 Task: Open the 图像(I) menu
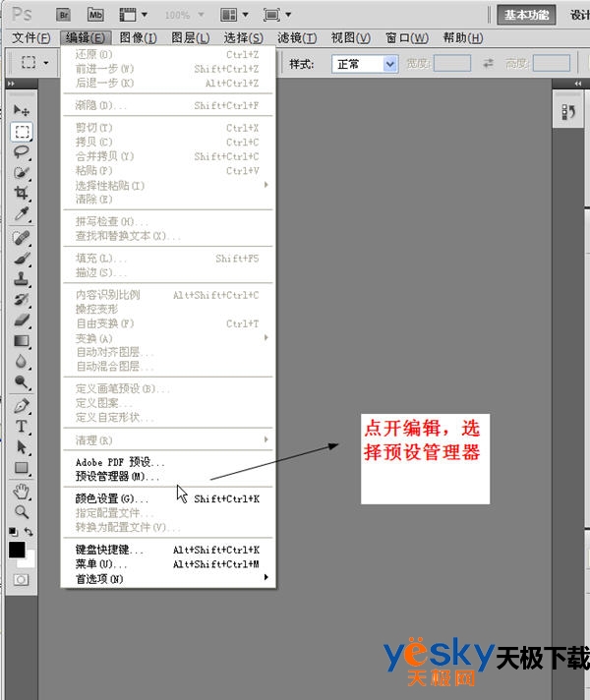coord(138,38)
